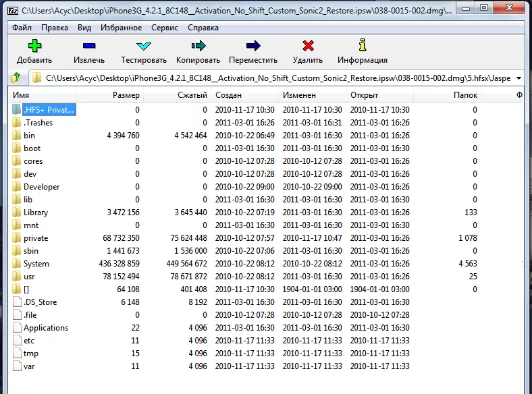The height and width of the screenshot is (394, 532).
Task: Click the Переместить blue arrow icon
Action: pyautogui.click(x=253, y=47)
